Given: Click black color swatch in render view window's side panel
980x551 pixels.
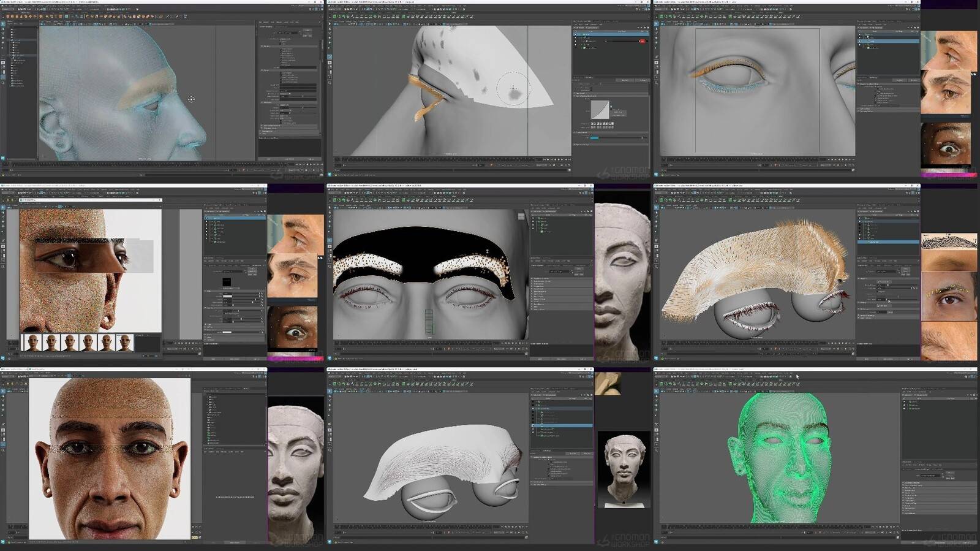Looking at the screenshot, I should tap(227, 282).
